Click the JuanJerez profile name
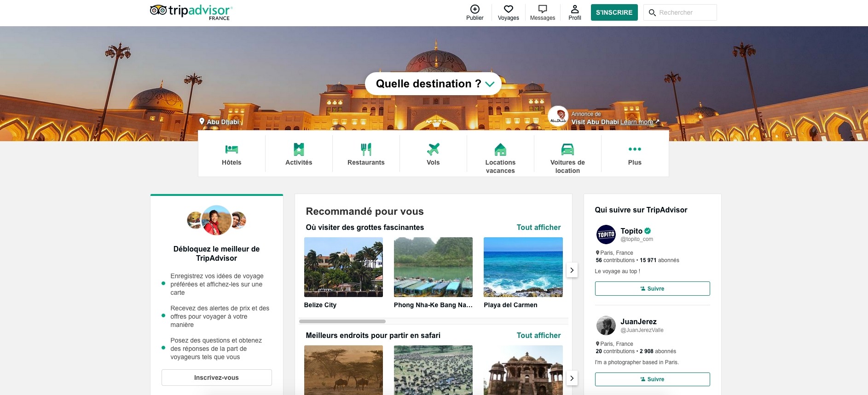The height and width of the screenshot is (395, 868). pyautogui.click(x=638, y=321)
